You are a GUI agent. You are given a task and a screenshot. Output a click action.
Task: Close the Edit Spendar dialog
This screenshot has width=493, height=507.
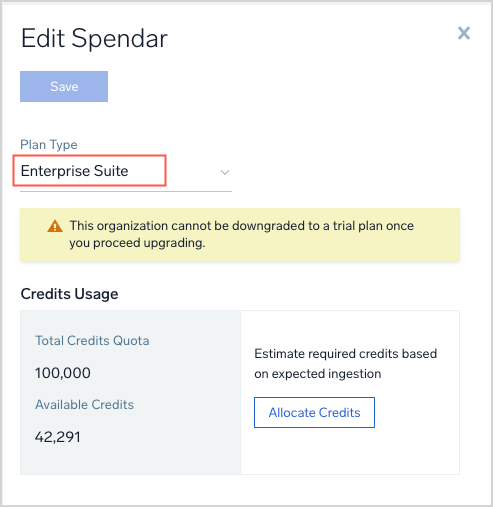(x=464, y=33)
